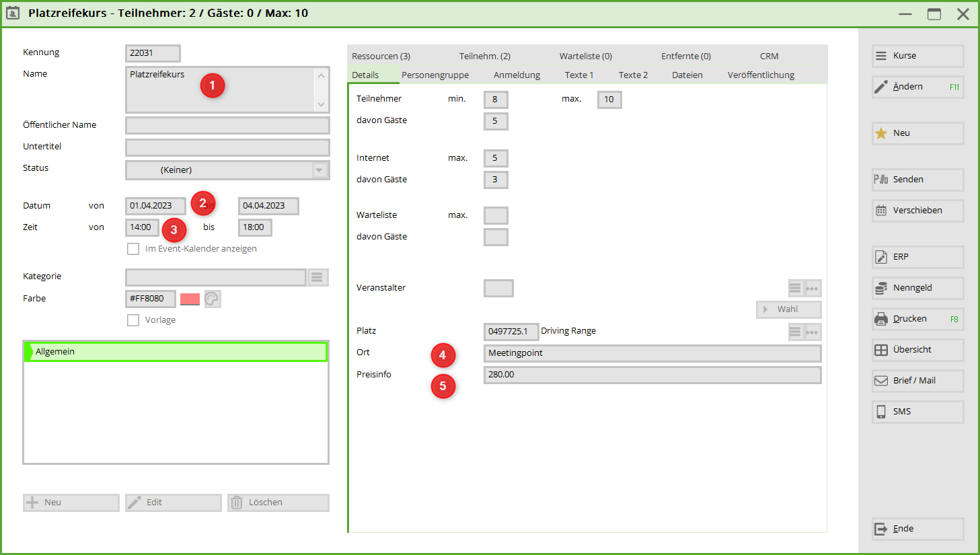This screenshot has width=980, height=555.
Task: Open the Kategorie list icon
Action: (317, 277)
